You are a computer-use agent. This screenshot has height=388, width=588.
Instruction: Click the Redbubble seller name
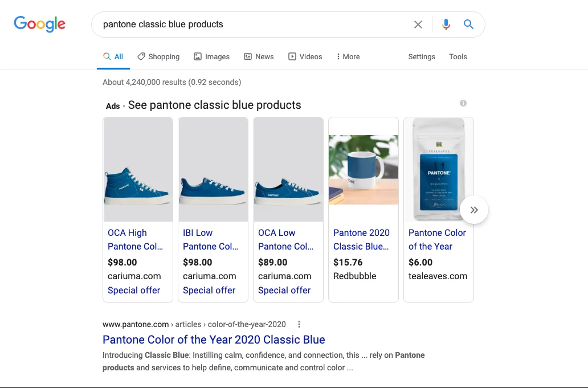355,276
